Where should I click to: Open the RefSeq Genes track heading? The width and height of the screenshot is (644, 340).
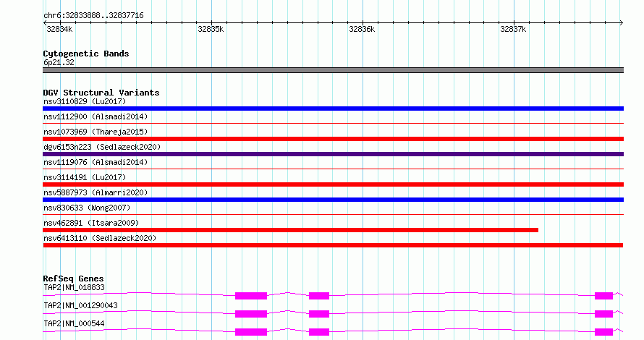pos(73,279)
